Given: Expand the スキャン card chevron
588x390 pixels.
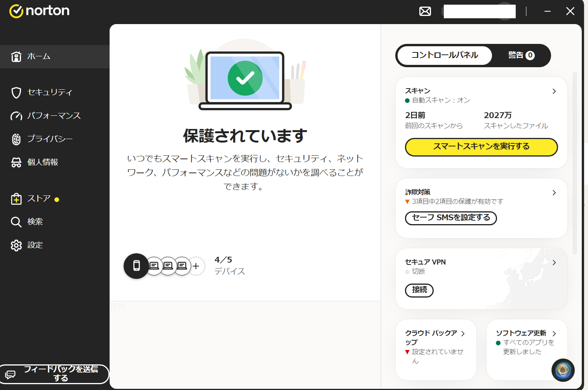Looking at the screenshot, I should (x=554, y=91).
